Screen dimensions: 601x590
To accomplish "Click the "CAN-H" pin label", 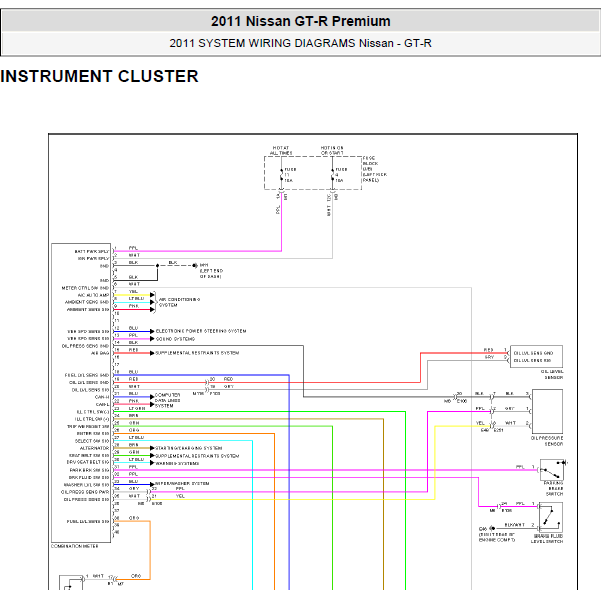I will point(102,397).
